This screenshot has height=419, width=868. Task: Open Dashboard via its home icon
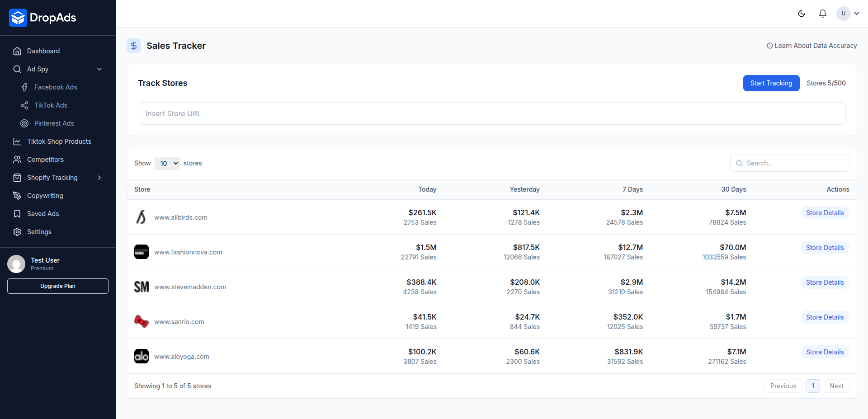point(17,51)
